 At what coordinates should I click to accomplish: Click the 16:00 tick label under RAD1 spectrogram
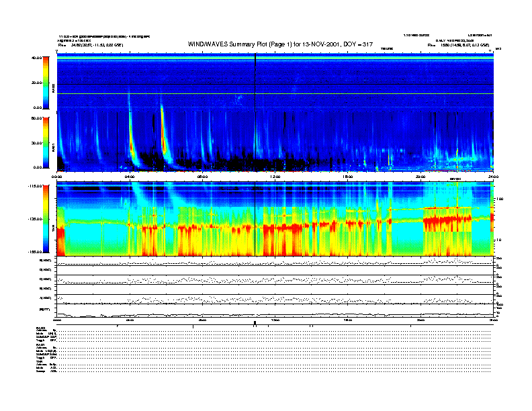tap(348, 177)
